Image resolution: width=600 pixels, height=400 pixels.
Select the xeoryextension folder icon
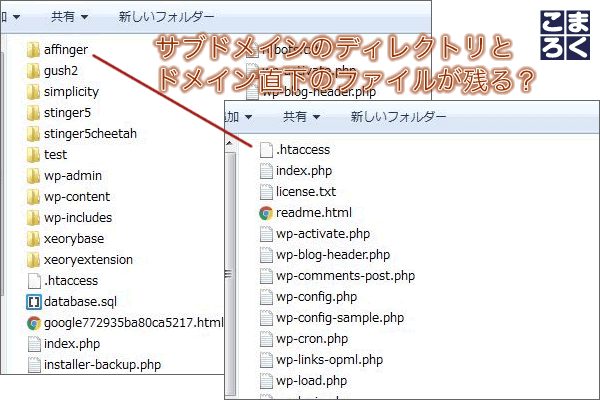33,260
